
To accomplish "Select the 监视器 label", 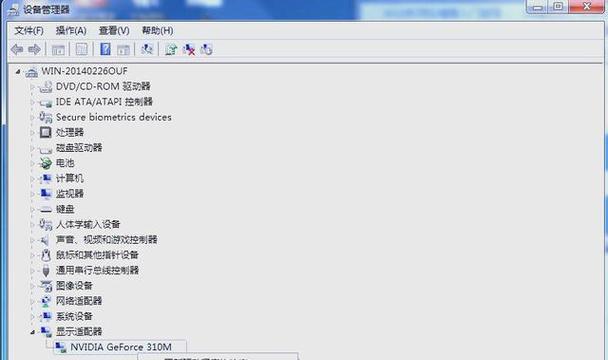I will point(70,194).
